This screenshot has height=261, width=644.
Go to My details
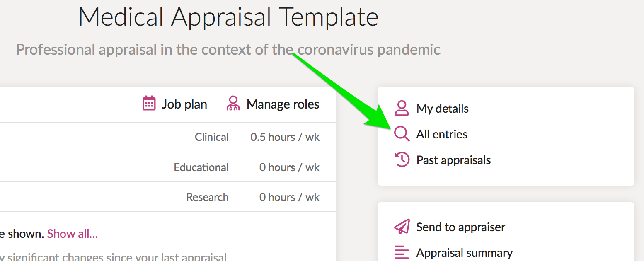tap(443, 109)
